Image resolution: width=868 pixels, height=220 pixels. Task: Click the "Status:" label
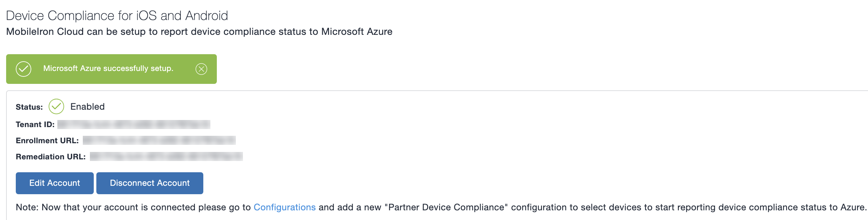tap(29, 107)
